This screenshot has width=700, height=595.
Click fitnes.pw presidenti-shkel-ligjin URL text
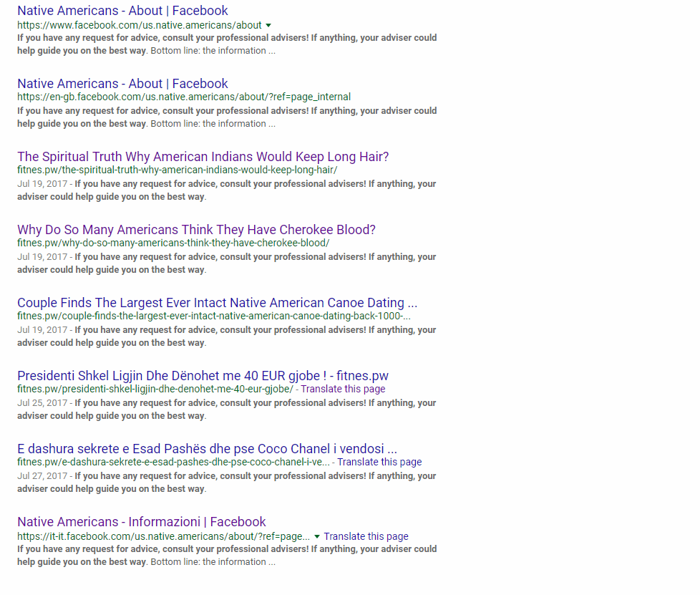(155, 389)
